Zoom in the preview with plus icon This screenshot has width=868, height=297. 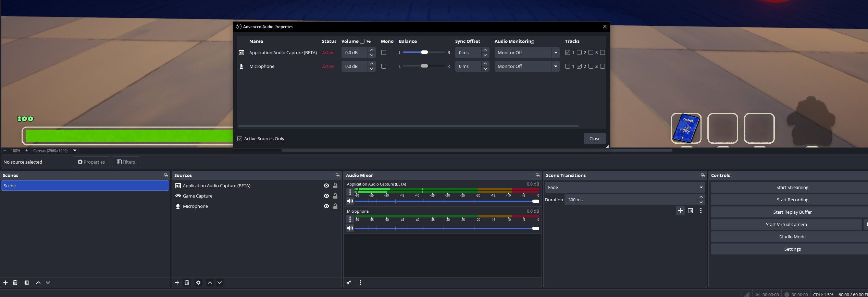[x=27, y=150]
